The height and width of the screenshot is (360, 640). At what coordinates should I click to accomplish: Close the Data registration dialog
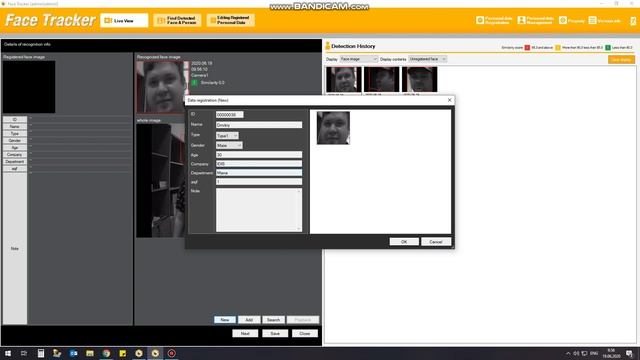(449, 100)
